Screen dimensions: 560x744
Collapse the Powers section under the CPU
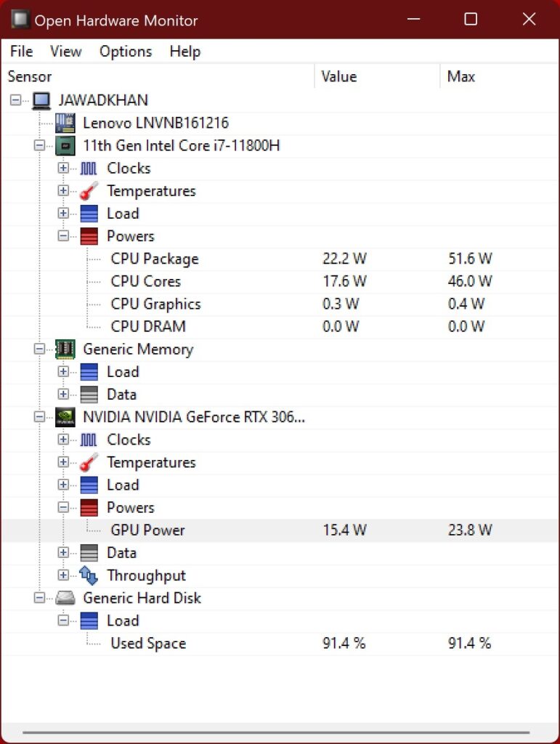point(63,236)
